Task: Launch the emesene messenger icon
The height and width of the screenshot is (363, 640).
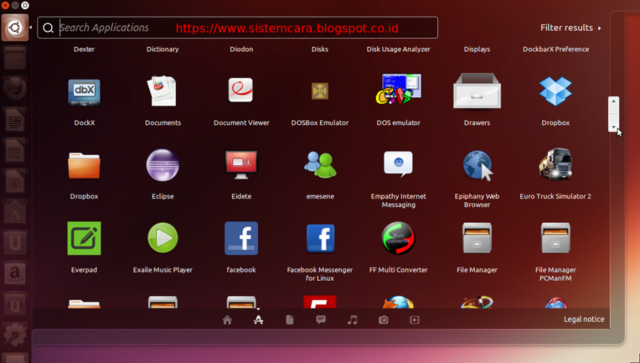Action: coord(320,165)
